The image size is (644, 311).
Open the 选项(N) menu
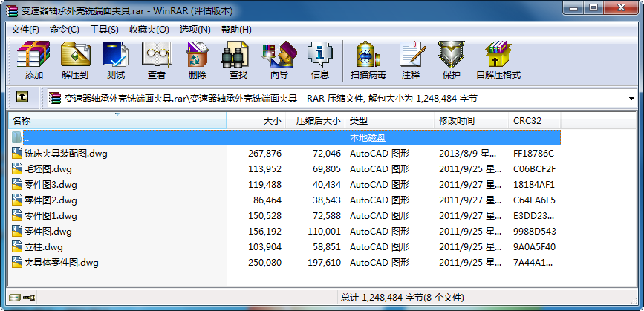tap(195, 30)
